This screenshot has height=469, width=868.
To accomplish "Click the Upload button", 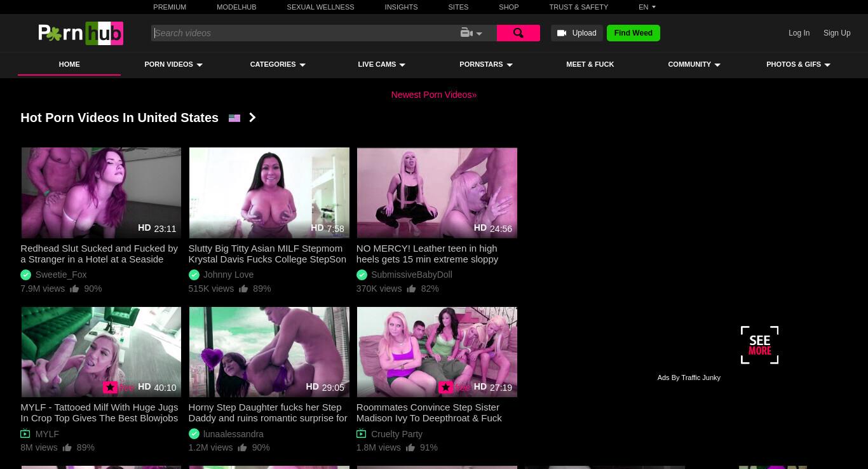I will [577, 33].
